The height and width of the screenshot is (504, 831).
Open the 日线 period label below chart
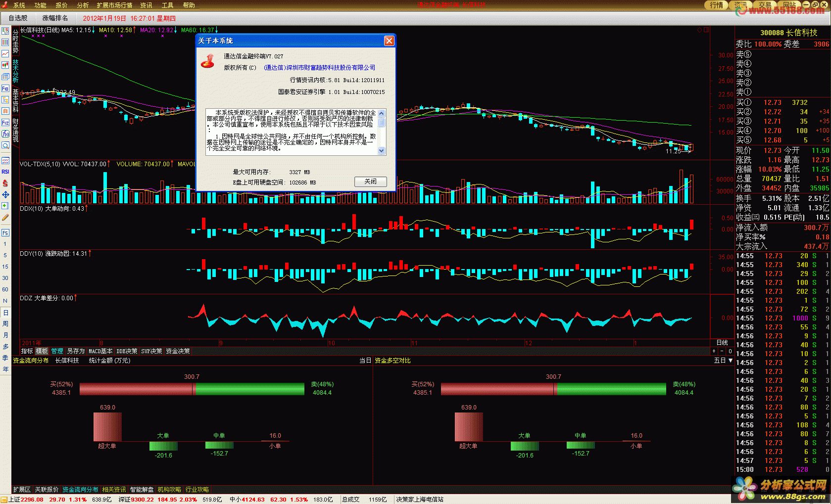(x=722, y=342)
